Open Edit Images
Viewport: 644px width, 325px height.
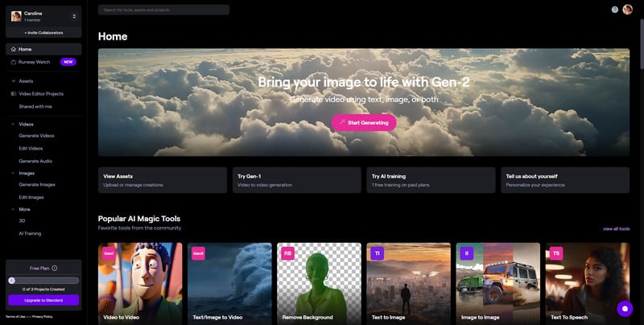pos(31,197)
